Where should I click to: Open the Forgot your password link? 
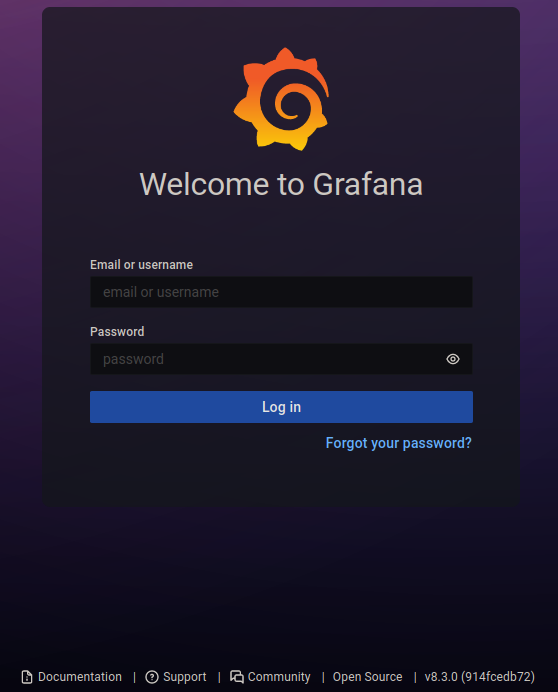pyautogui.click(x=398, y=443)
